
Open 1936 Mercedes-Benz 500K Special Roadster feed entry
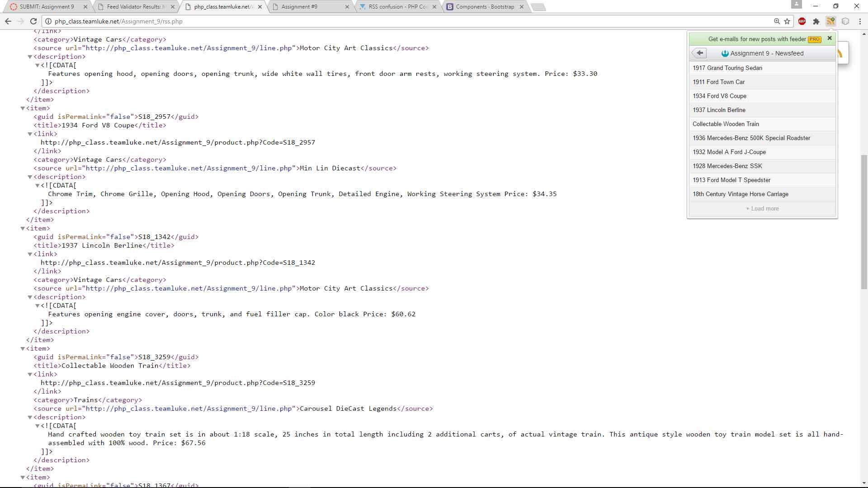tap(751, 138)
